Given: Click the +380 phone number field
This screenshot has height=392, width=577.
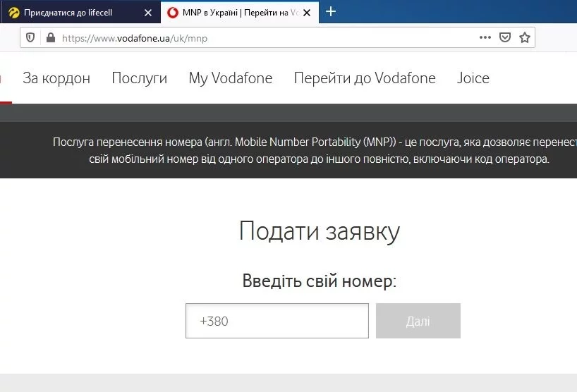Looking at the screenshot, I should pos(277,321).
